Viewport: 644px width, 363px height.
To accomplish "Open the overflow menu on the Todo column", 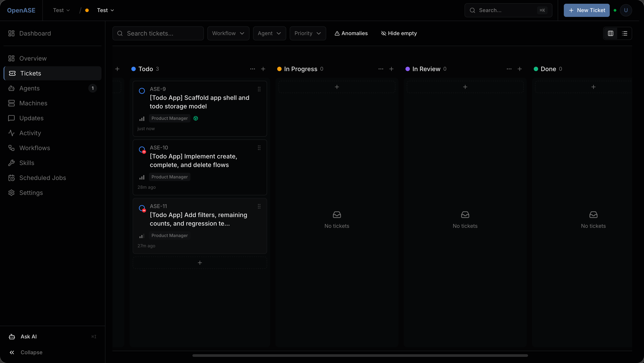I will click(253, 69).
